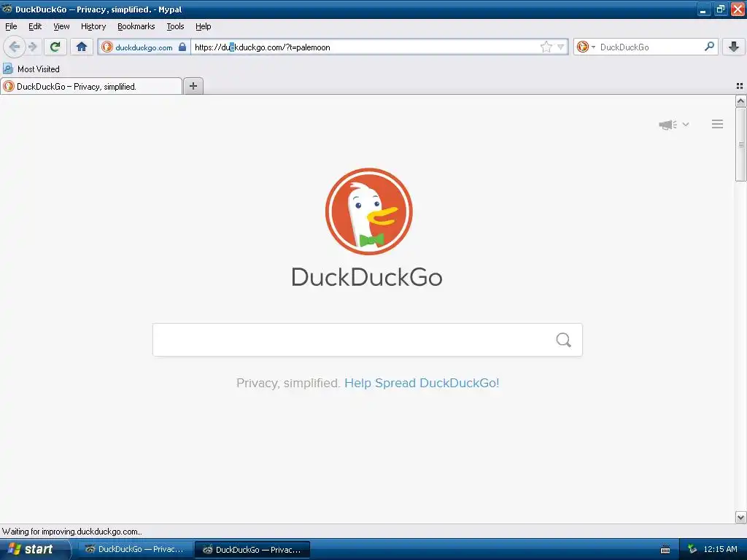Minimize the Mypal window

pyautogui.click(x=703, y=9)
